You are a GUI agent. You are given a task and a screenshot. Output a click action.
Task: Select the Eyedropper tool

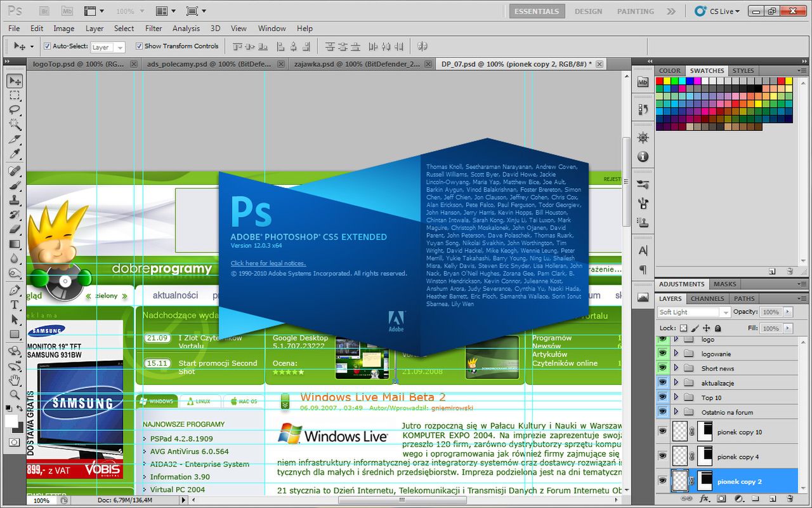pyautogui.click(x=15, y=154)
